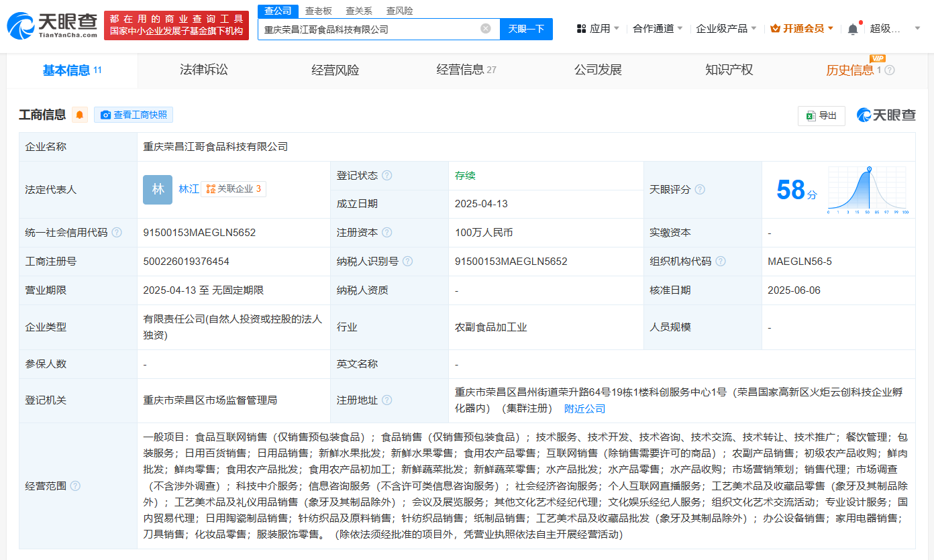The width and height of the screenshot is (934, 560).
Task: Click the registration number 500226019376454
Action: tap(186, 262)
